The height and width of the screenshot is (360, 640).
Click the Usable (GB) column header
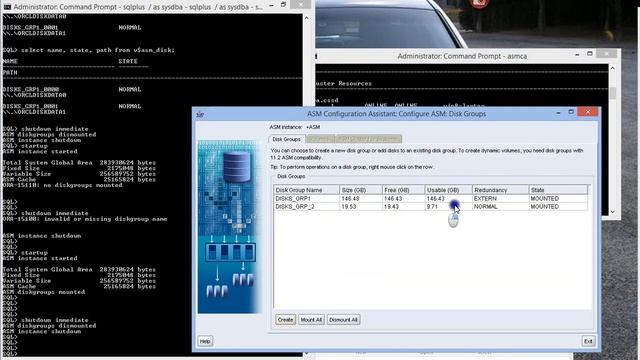pyautogui.click(x=448, y=190)
